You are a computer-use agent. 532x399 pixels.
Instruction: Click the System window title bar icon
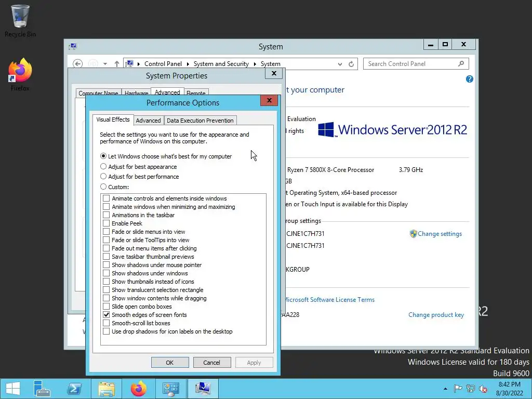(73, 46)
